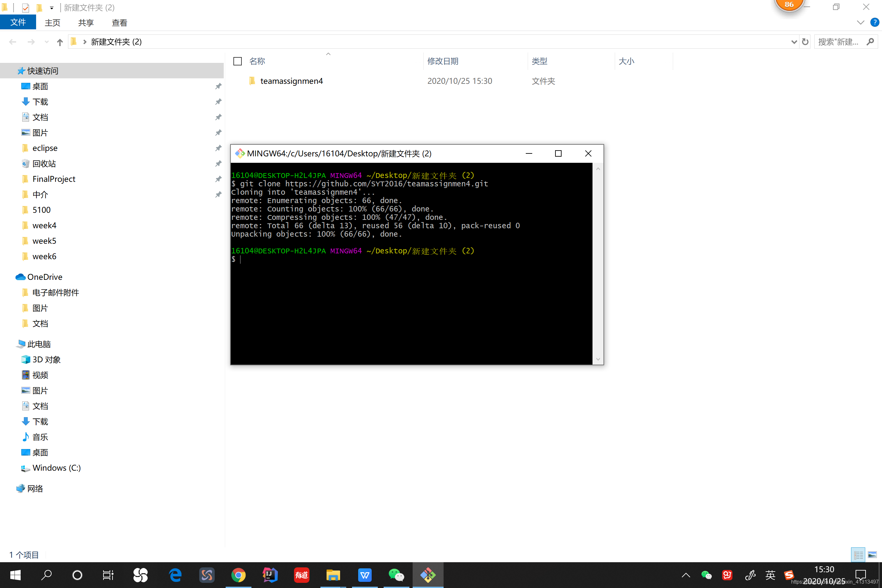
Task: Sort files by 名称 column
Action: (x=257, y=61)
